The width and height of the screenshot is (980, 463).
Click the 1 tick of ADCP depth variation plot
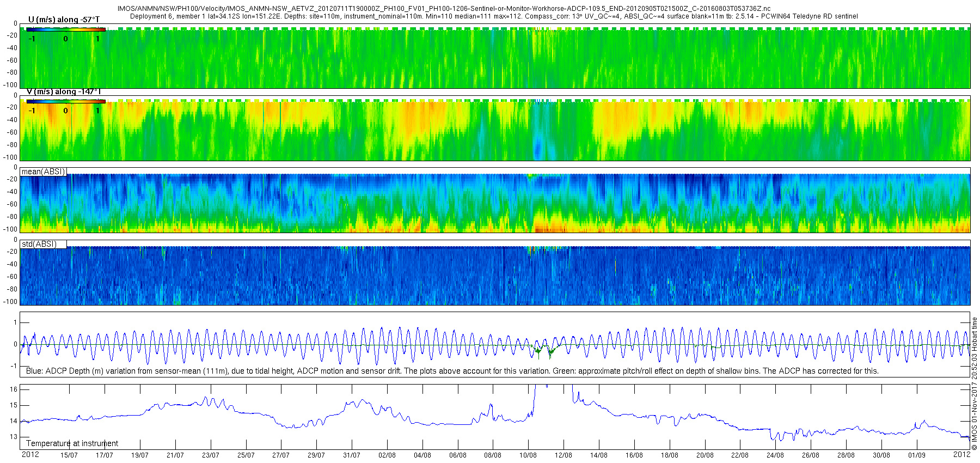pyautogui.click(x=16, y=322)
